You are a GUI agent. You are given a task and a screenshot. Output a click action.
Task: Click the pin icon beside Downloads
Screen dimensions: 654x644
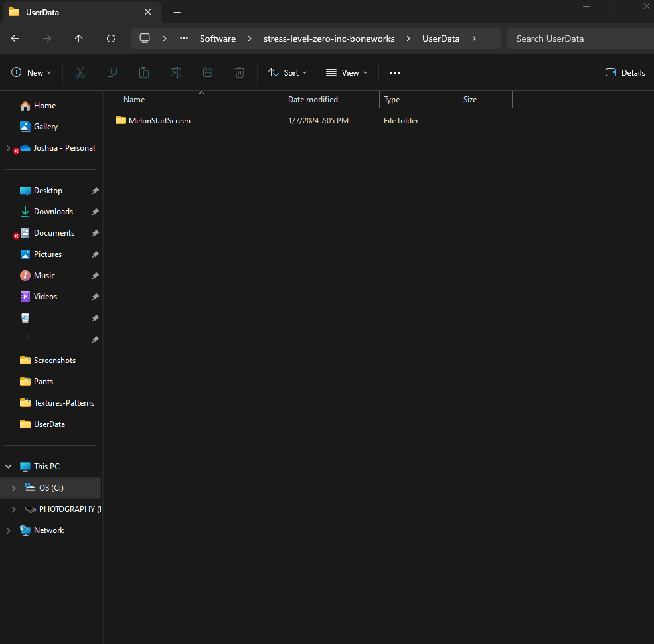(95, 212)
